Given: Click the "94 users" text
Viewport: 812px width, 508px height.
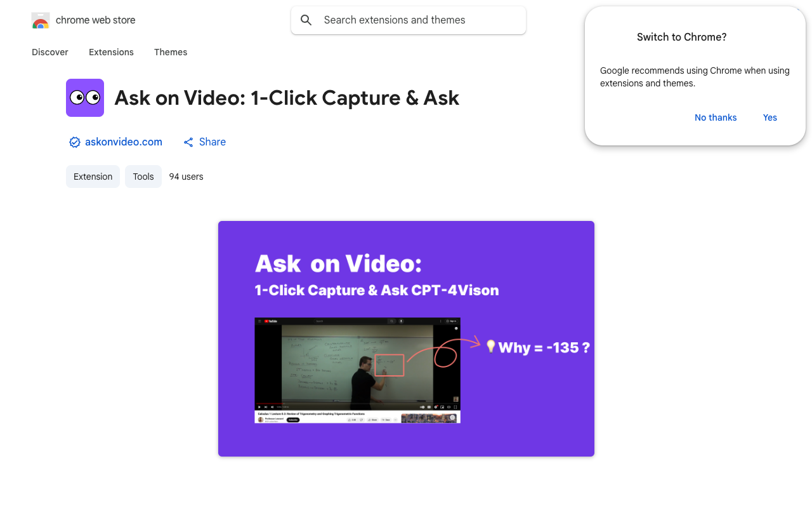Looking at the screenshot, I should point(187,177).
